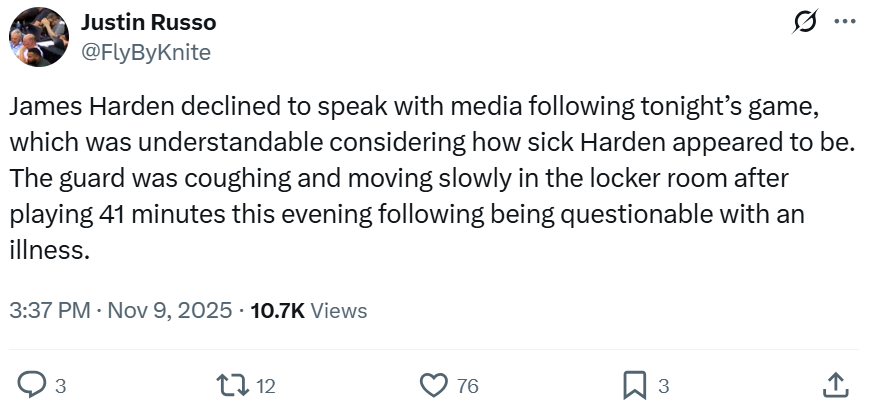Click the word "illness." ending the tweet
Image resolution: width=875 pixels, height=410 pixels.
pos(51,250)
